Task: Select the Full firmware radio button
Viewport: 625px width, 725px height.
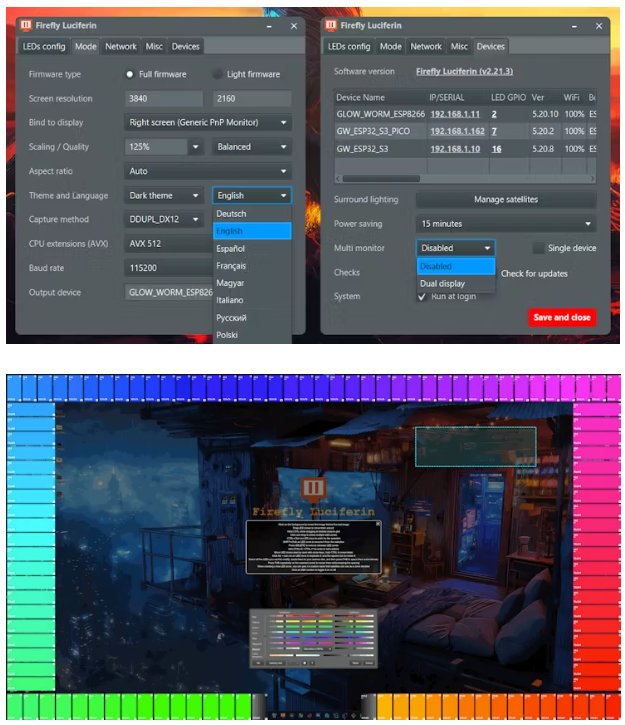Action: pos(130,74)
